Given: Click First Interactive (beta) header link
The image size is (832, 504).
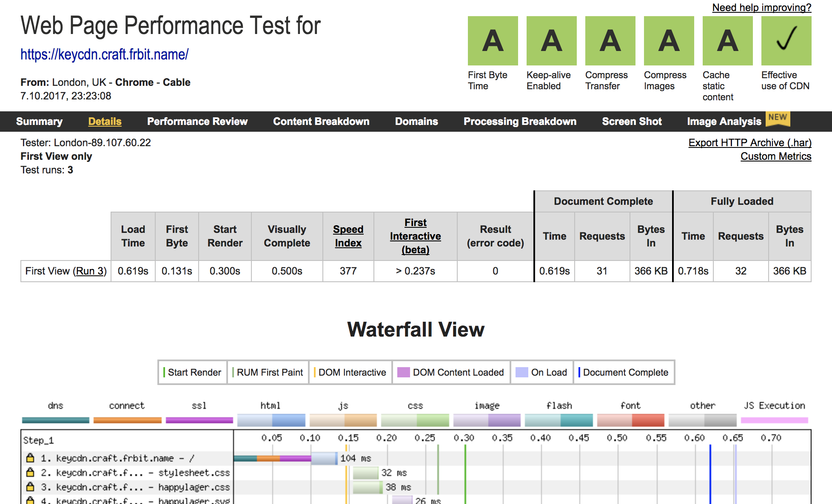Looking at the screenshot, I should pos(415,236).
